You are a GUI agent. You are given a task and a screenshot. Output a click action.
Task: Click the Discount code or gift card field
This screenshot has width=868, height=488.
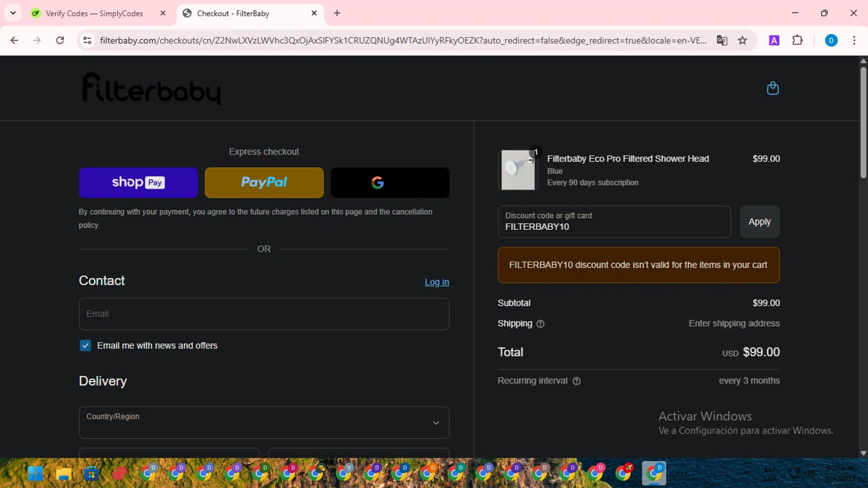(x=614, y=222)
